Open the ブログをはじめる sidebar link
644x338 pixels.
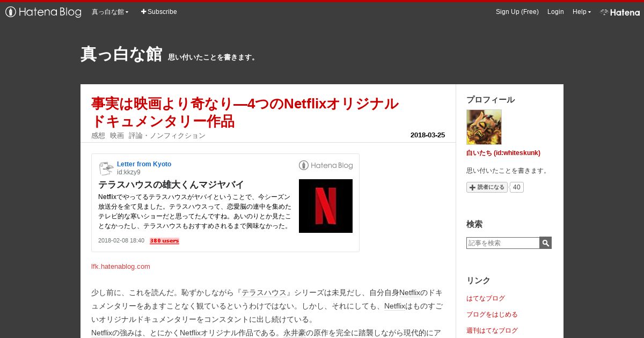[492, 314]
